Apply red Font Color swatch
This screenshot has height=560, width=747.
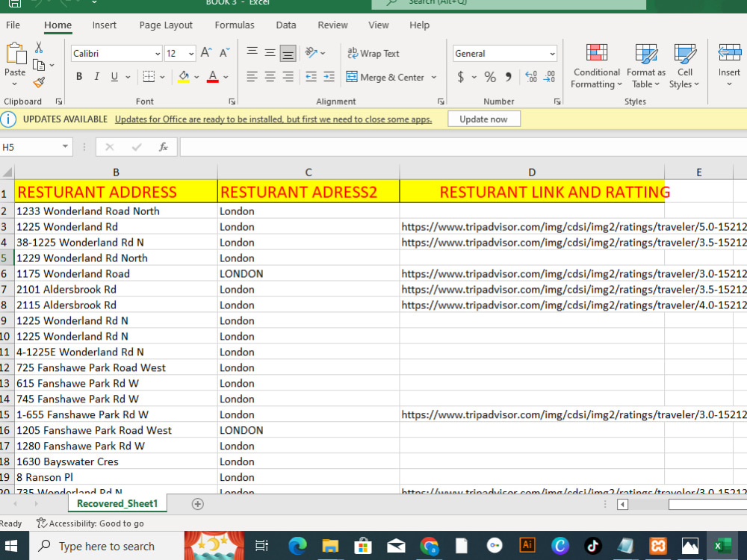213,77
